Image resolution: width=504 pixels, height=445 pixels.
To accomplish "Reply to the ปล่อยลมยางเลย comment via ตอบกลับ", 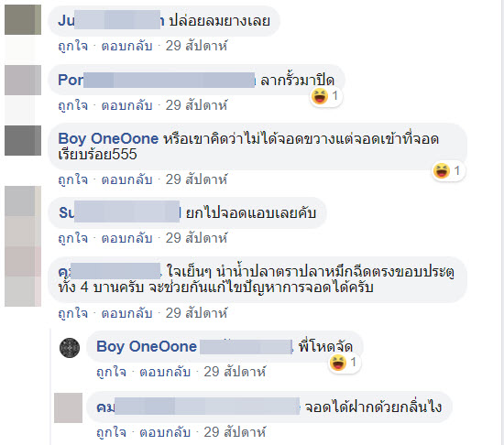I will tap(126, 46).
